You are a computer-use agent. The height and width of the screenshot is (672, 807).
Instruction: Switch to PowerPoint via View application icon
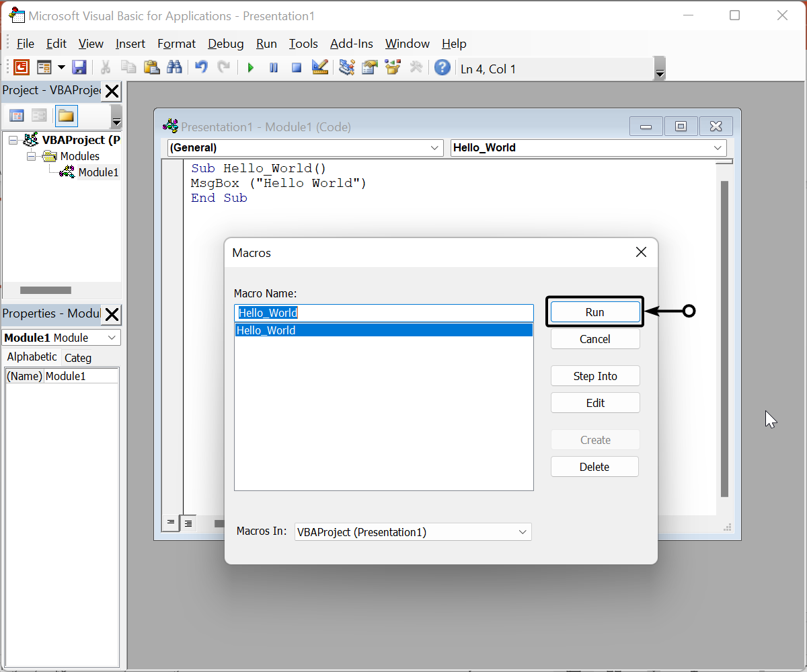point(22,67)
